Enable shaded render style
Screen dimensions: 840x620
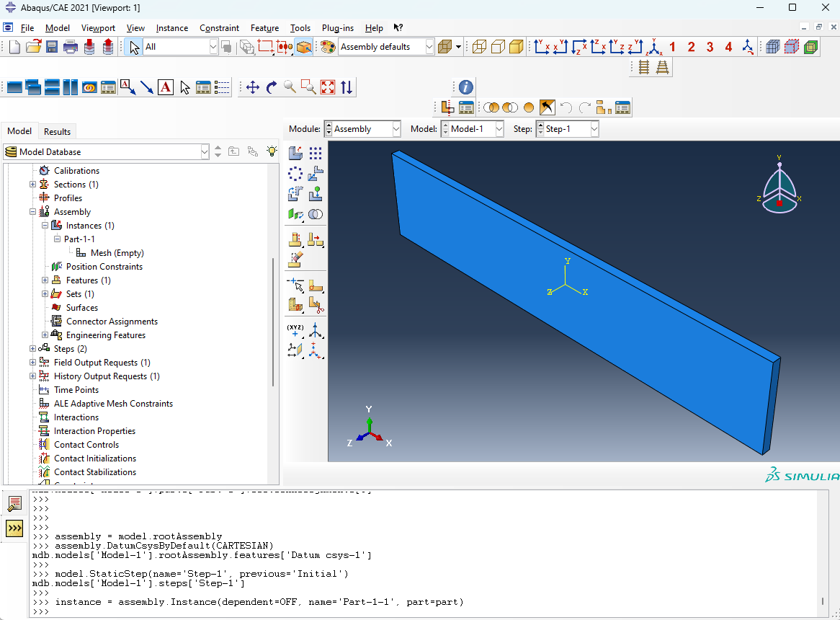[516, 47]
